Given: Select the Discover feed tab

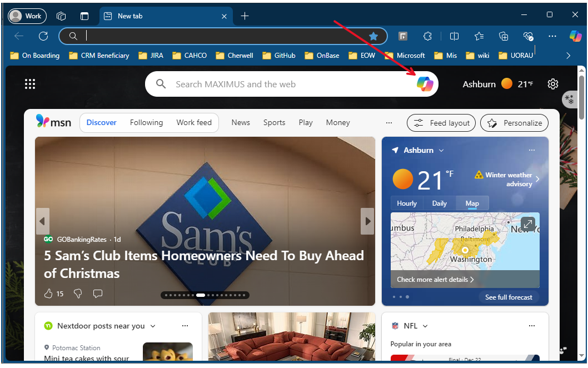Looking at the screenshot, I should [x=101, y=123].
